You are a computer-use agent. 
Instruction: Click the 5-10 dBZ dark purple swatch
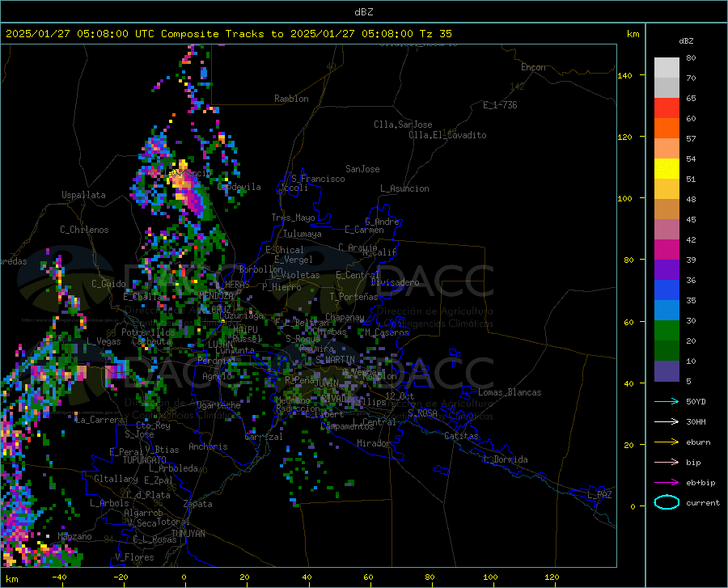667,370
